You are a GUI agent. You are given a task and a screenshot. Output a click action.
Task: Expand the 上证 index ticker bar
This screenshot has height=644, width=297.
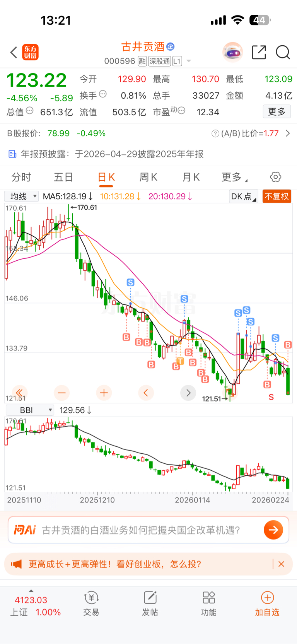(35, 605)
